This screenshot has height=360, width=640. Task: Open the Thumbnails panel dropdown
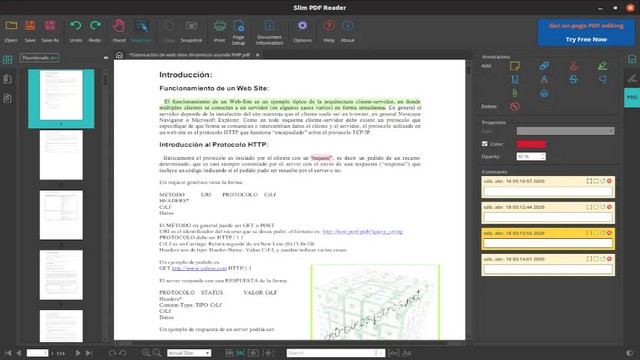[39, 58]
